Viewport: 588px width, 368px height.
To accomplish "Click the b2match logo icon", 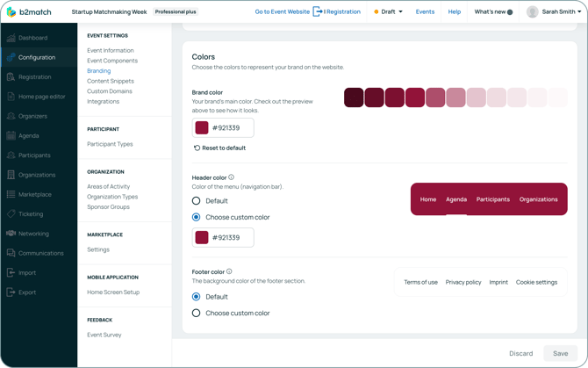I will pyautogui.click(x=11, y=12).
